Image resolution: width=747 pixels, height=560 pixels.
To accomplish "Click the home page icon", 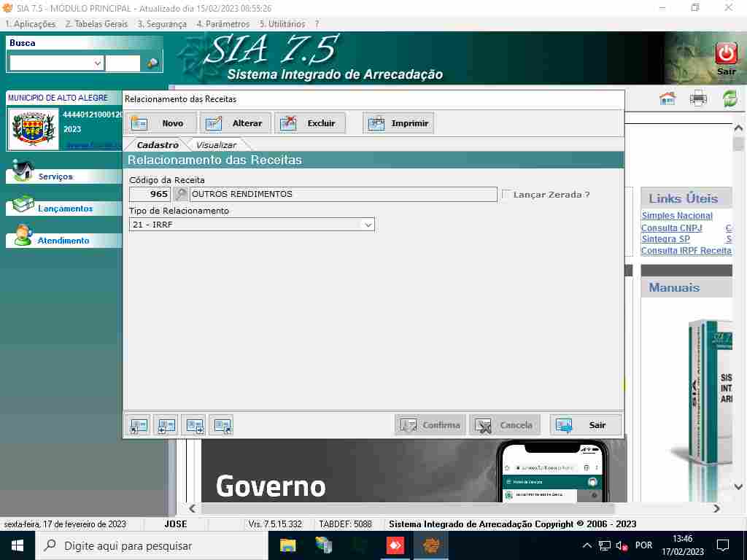I will coord(667,98).
